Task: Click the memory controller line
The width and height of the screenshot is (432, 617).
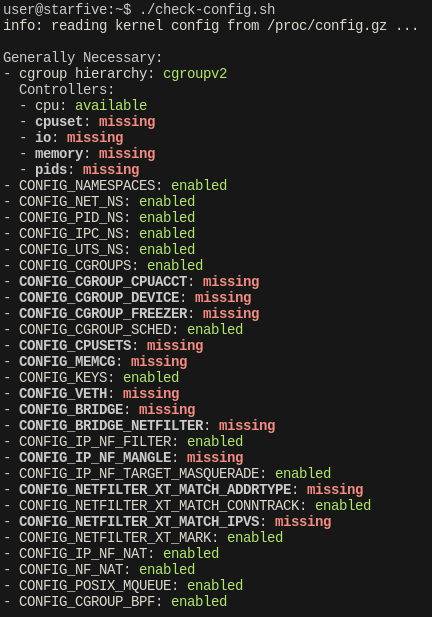Action: [x=87, y=153]
